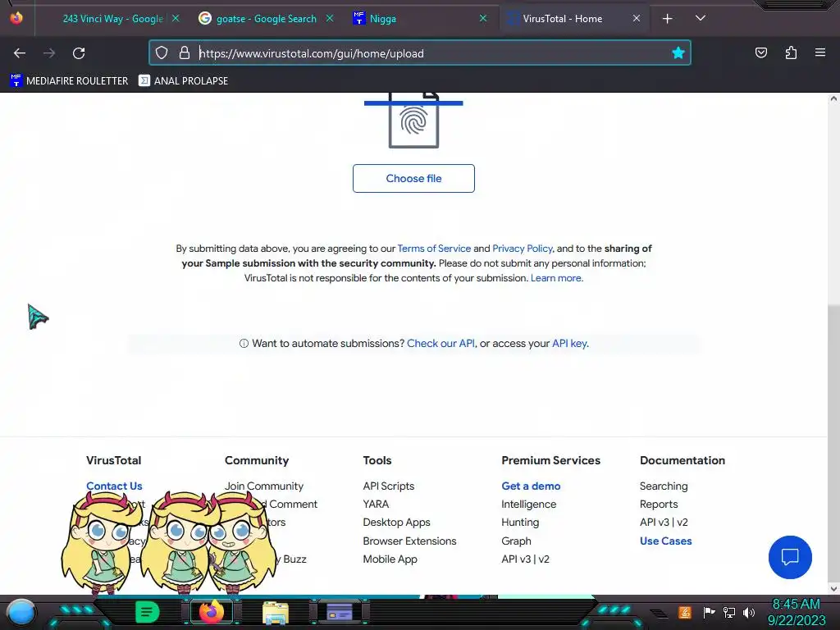Expand the list all tabs chevron
Screen dimensions: 840x630
701,18
